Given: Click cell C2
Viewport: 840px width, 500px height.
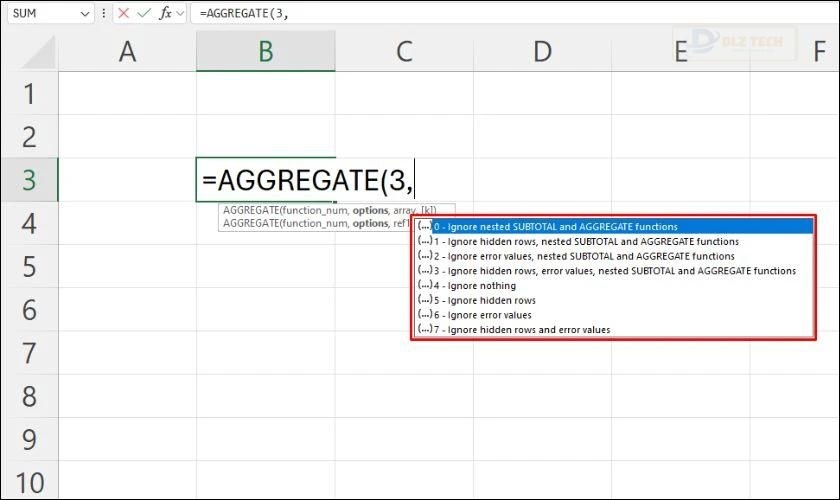Looking at the screenshot, I should pyautogui.click(x=404, y=136).
